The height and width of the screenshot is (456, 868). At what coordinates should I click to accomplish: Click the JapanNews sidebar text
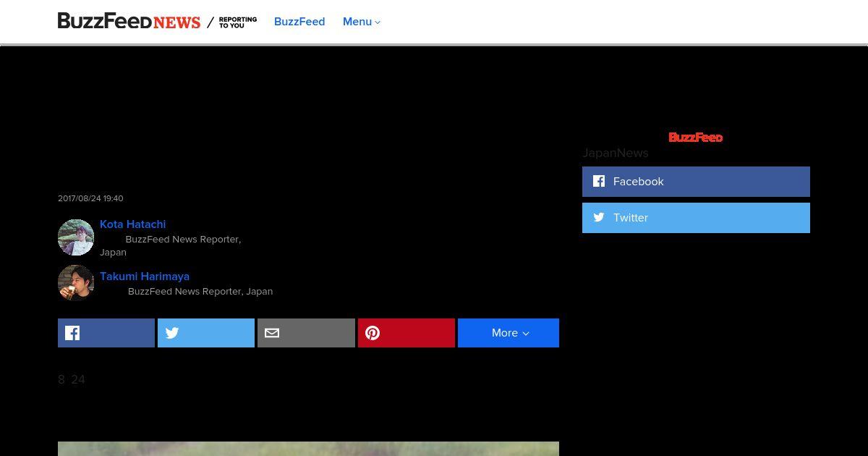coord(616,153)
